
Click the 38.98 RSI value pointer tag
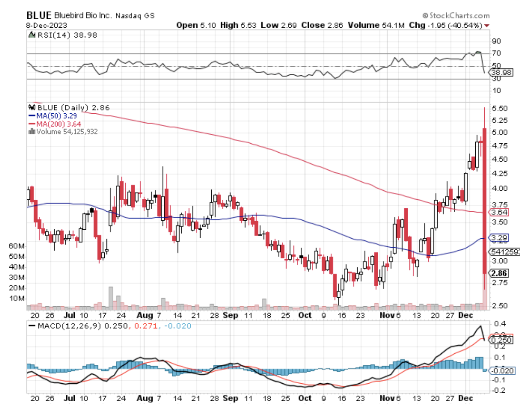[x=501, y=72]
